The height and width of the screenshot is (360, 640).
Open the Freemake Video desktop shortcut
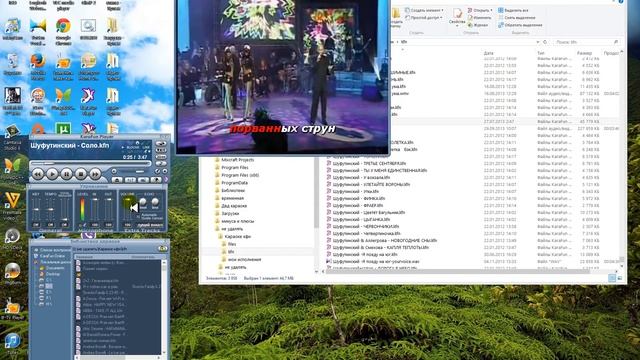[12, 205]
